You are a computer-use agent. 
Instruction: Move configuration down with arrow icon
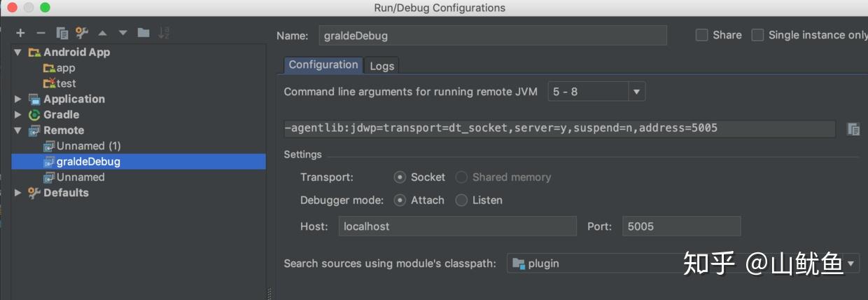click(x=123, y=33)
